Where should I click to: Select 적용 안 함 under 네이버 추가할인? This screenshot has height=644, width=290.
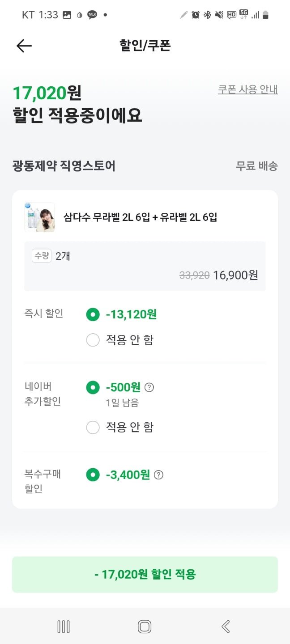coord(93,428)
